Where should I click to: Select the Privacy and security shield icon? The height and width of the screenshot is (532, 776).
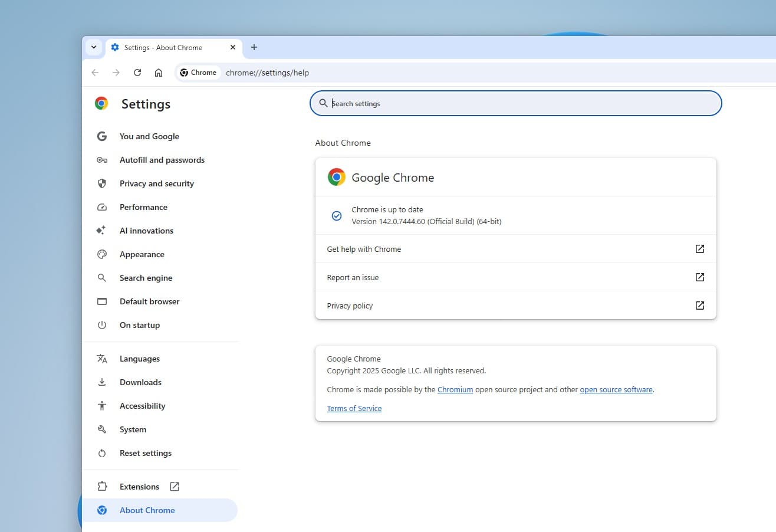pyautogui.click(x=102, y=183)
